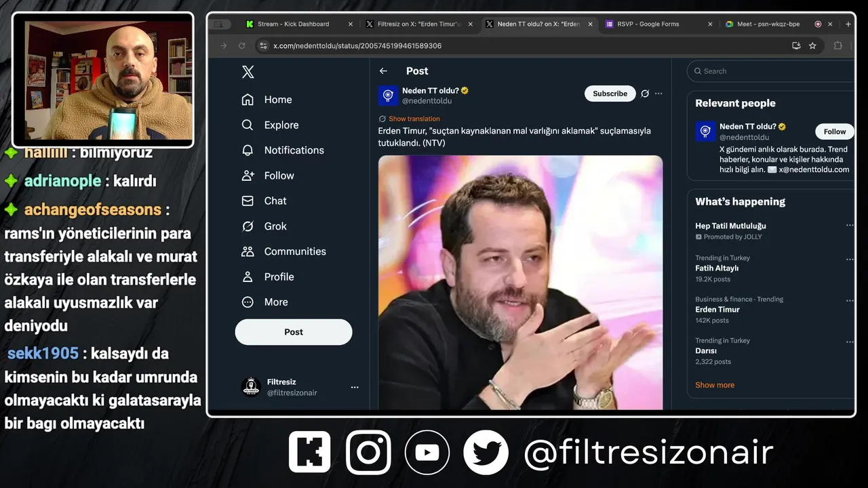Click the More circle icon in sidebar
This screenshot has width=868, height=488.
tap(248, 302)
